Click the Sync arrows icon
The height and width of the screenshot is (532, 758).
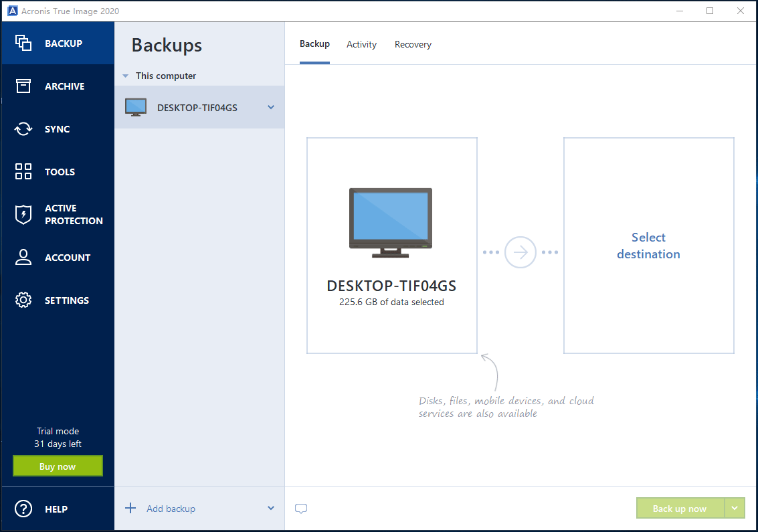(x=23, y=128)
